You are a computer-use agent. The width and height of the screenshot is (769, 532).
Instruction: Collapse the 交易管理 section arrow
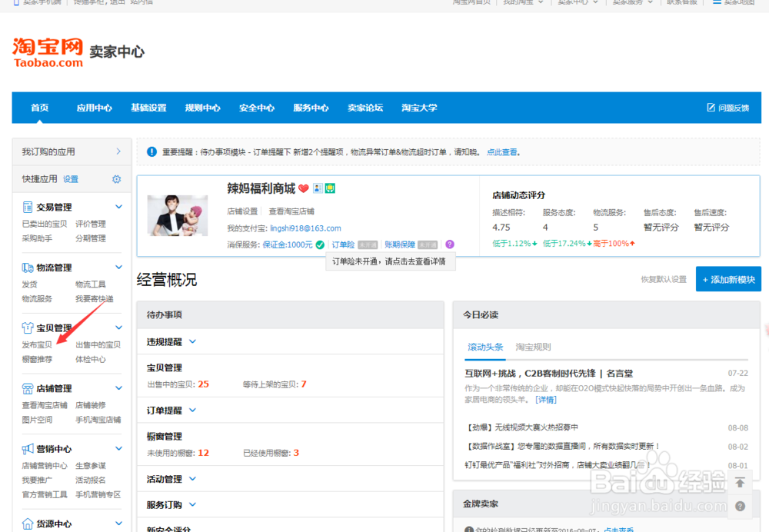pos(118,207)
